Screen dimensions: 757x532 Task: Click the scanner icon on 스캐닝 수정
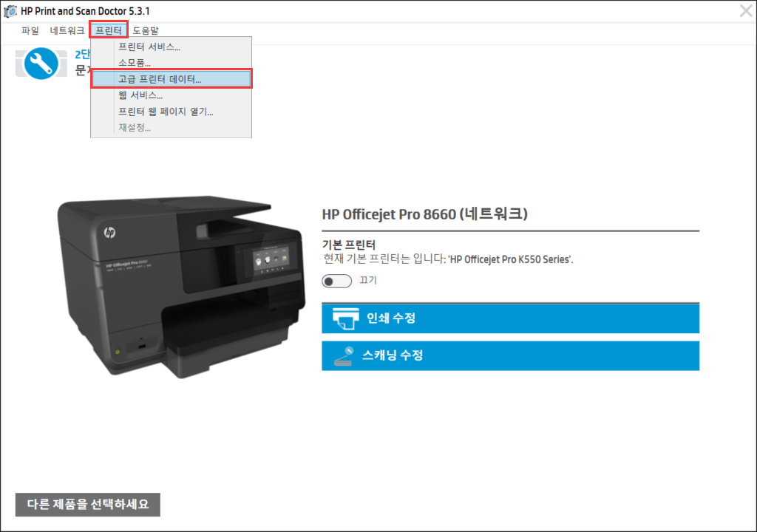pyautogui.click(x=344, y=356)
